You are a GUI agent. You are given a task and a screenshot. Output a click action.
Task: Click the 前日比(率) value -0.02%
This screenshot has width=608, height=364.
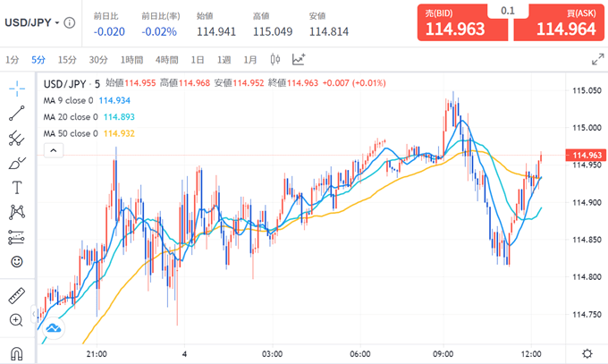(159, 31)
